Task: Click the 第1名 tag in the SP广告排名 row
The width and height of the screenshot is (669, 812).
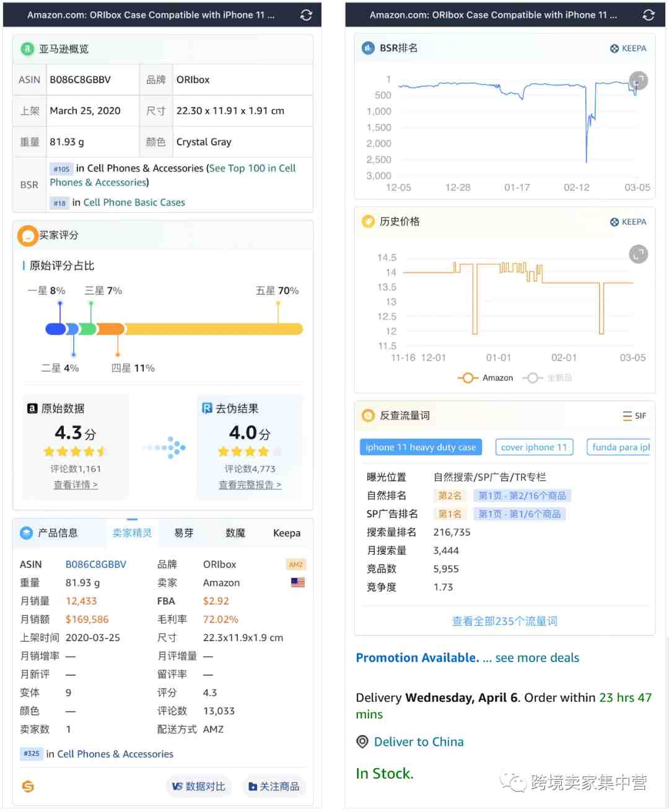Action: click(450, 514)
